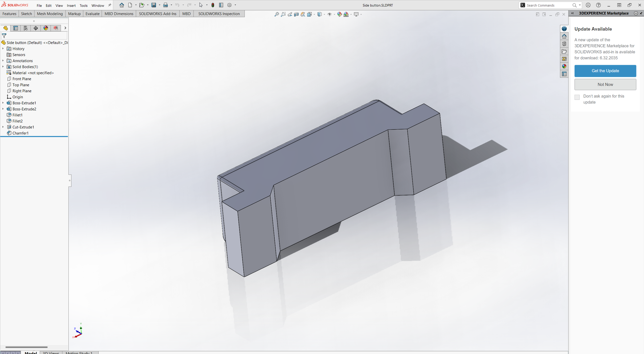Click the Get the Update button
The image size is (644, 354).
click(x=605, y=71)
